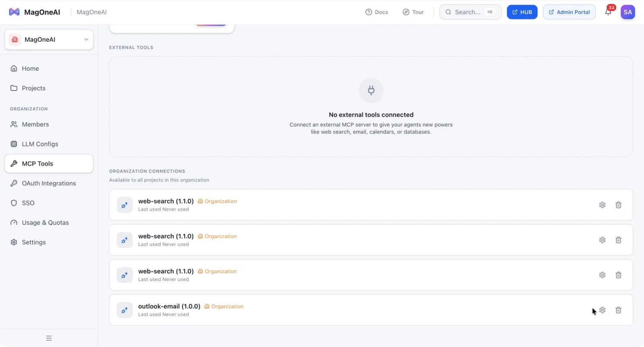Focus the Search field
Screen dimensions: 644x347
click(470, 12)
